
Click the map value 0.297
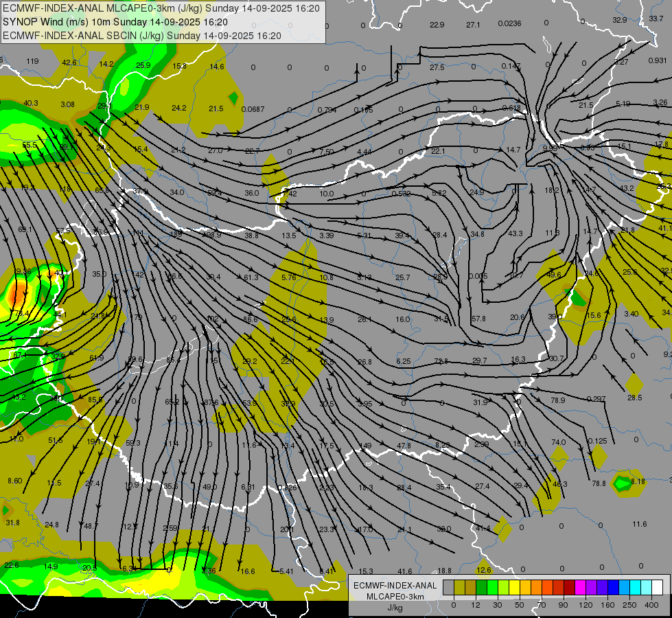(x=596, y=399)
